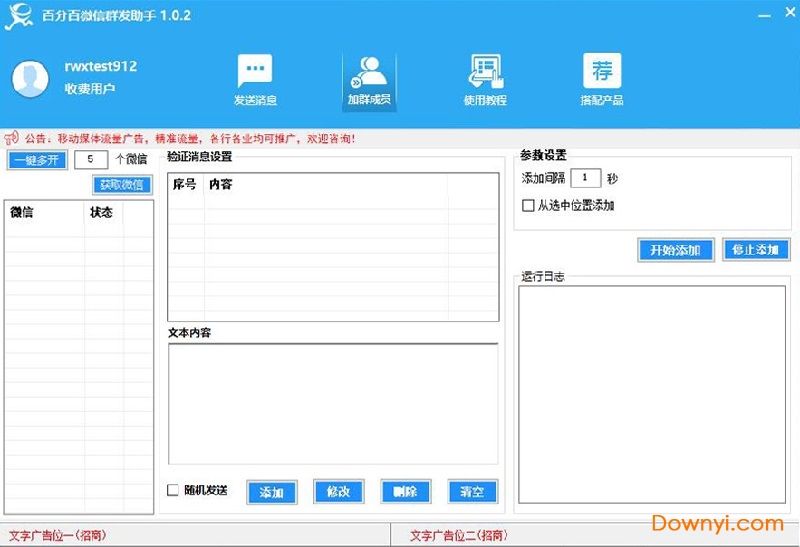
Task: Click the 验证消息设置 section label
Action: click(200, 156)
